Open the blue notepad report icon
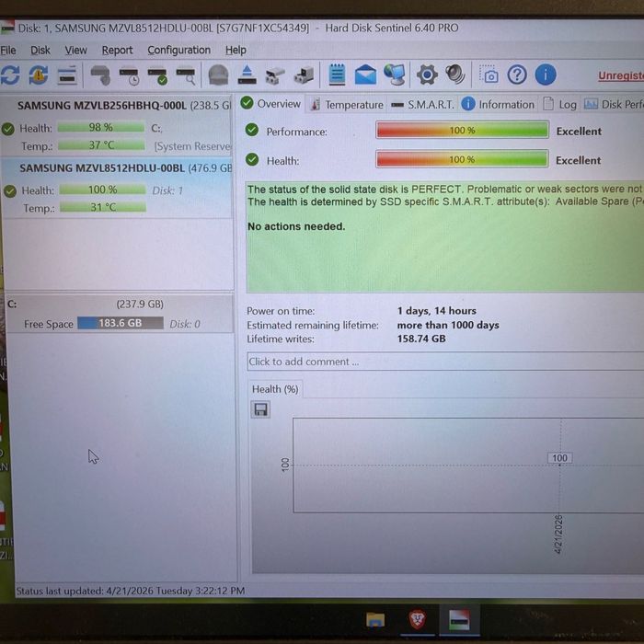This screenshot has width=644, height=644. pyautogui.click(x=337, y=75)
